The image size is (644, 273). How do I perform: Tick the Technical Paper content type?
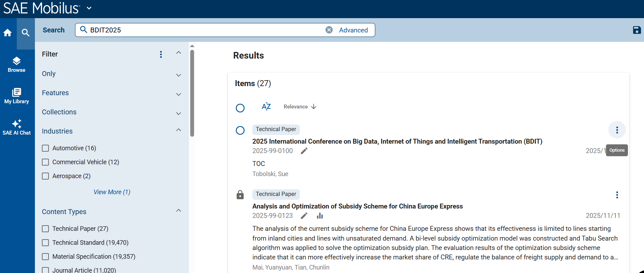click(x=45, y=229)
